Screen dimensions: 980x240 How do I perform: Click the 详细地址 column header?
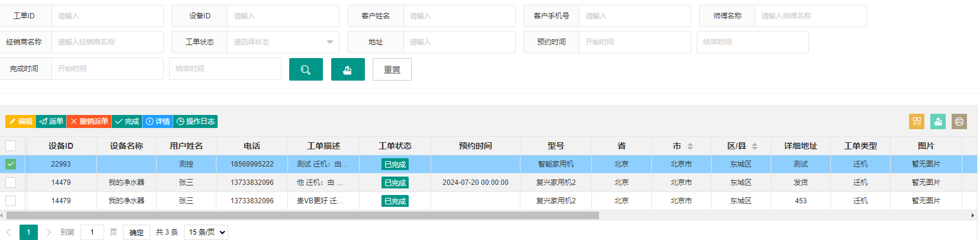click(x=801, y=146)
